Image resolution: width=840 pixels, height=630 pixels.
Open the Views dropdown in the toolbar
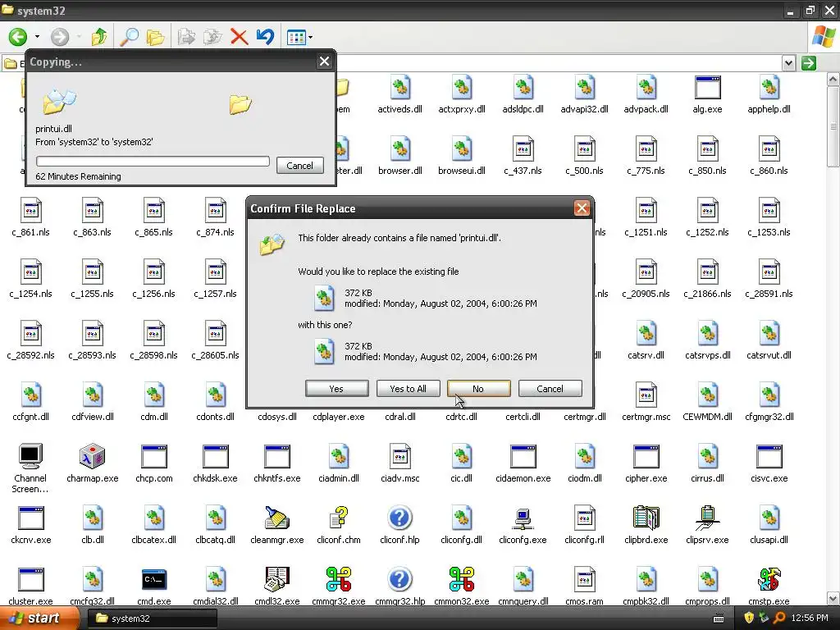point(299,38)
